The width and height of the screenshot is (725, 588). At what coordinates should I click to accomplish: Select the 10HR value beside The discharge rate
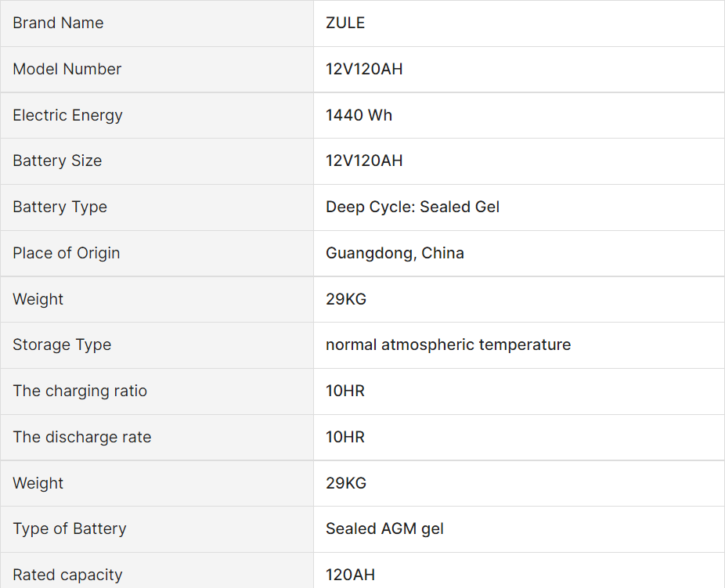(x=345, y=437)
